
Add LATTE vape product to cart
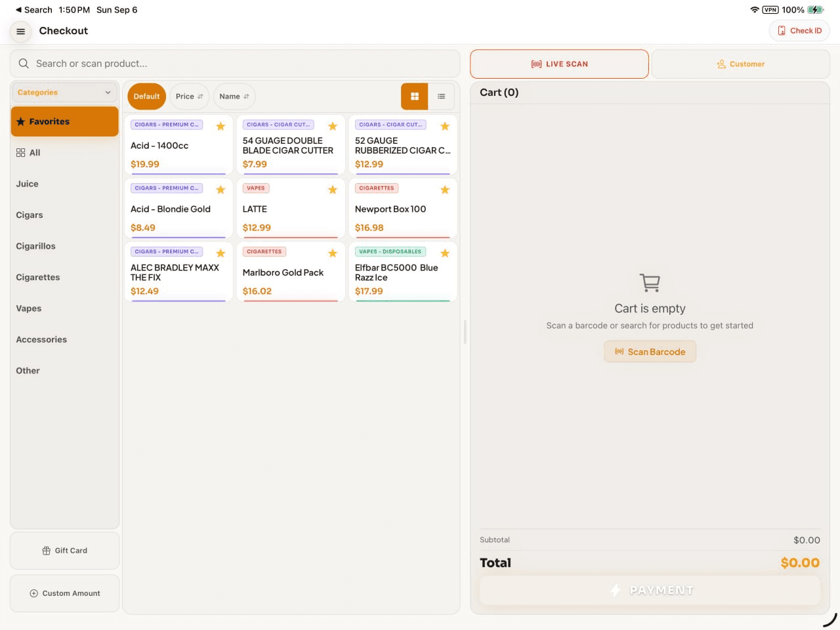pyautogui.click(x=291, y=209)
